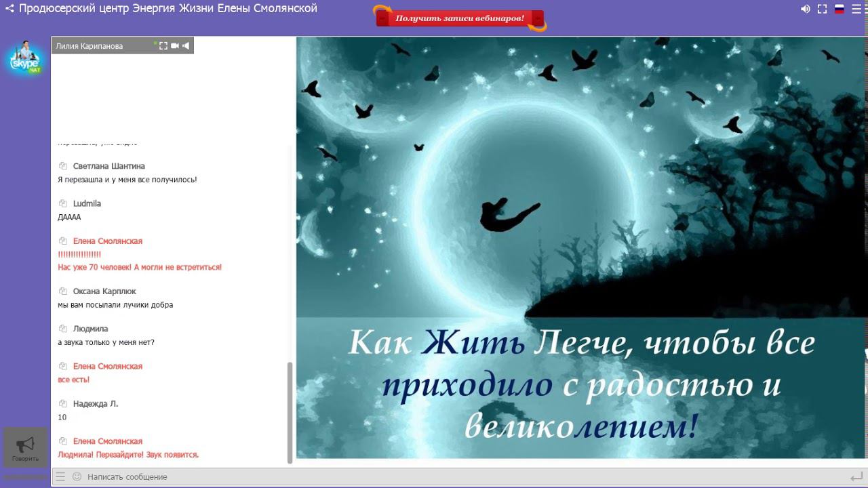Open language selector with the Russian flag
Image resolution: width=868 pixels, height=488 pixels.
839,9
